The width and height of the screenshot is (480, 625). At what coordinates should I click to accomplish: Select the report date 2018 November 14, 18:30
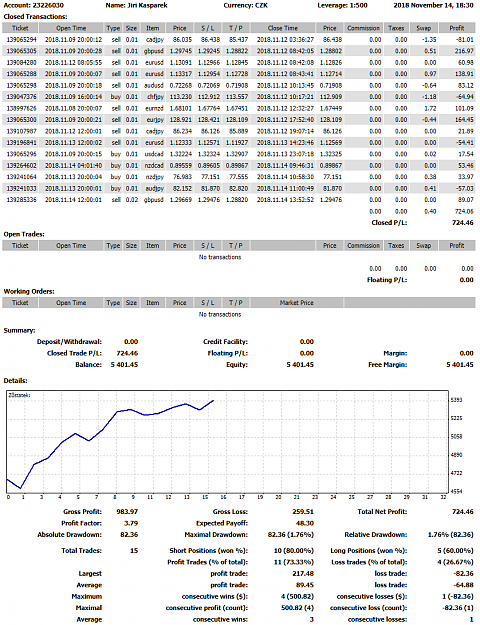[433, 6]
